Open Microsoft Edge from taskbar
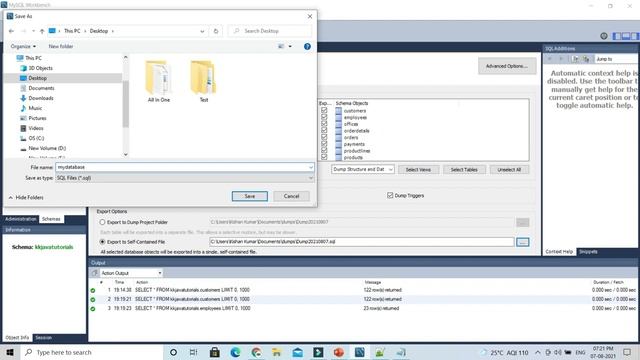Viewport: 640px width, 360px height. [x=235, y=352]
